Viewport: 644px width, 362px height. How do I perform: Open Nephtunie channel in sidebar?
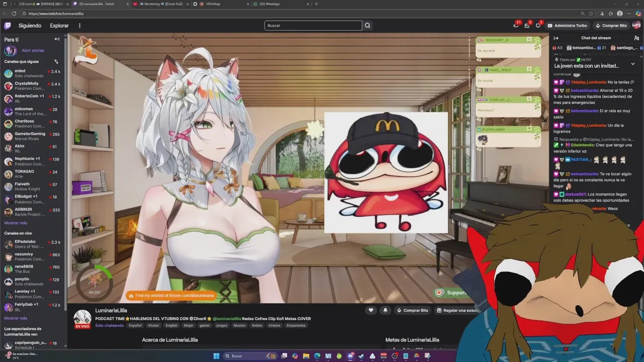tap(32, 161)
